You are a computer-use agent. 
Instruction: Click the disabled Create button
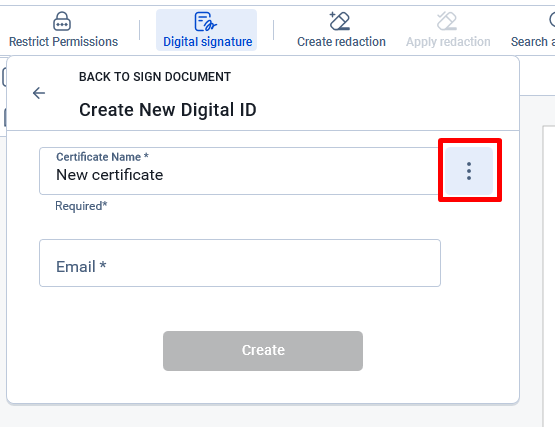click(x=263, y=351)
